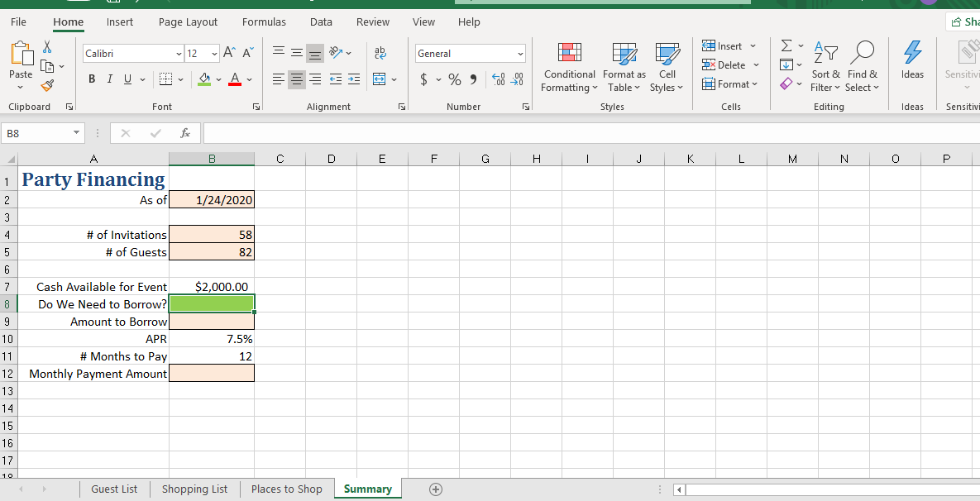
Task: Switch to the Review tab
Action: tap(372, 21)
